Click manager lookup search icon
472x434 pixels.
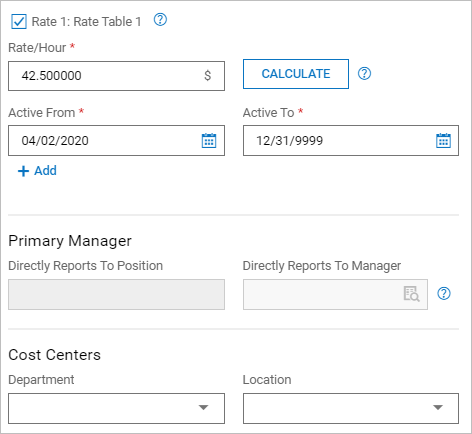(411, 294)
